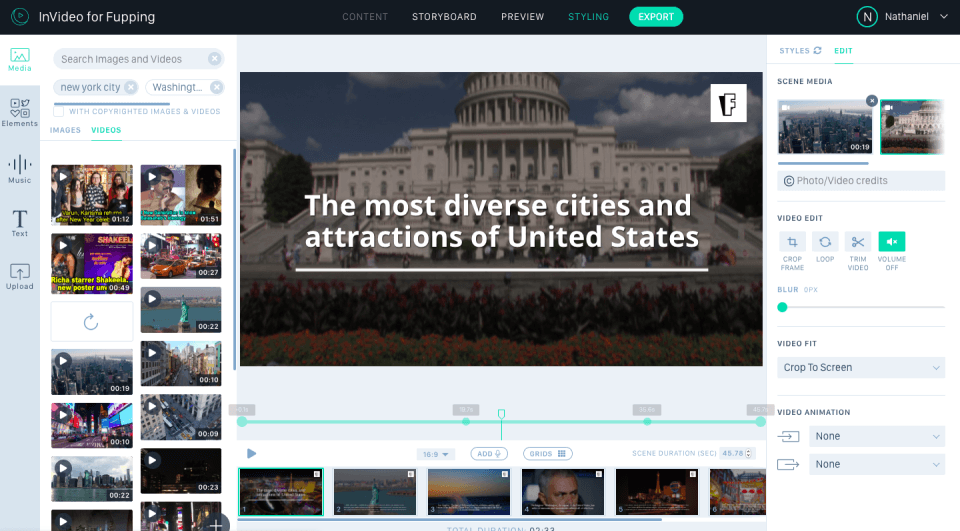Click the Export button

[x=656, y=17]
